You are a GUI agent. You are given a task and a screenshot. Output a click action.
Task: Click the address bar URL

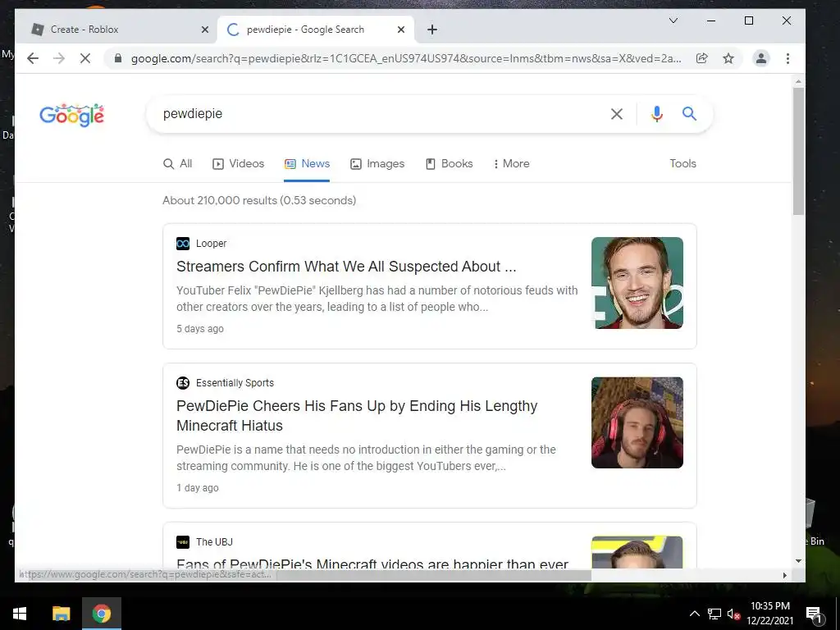[x=406, y=58]
